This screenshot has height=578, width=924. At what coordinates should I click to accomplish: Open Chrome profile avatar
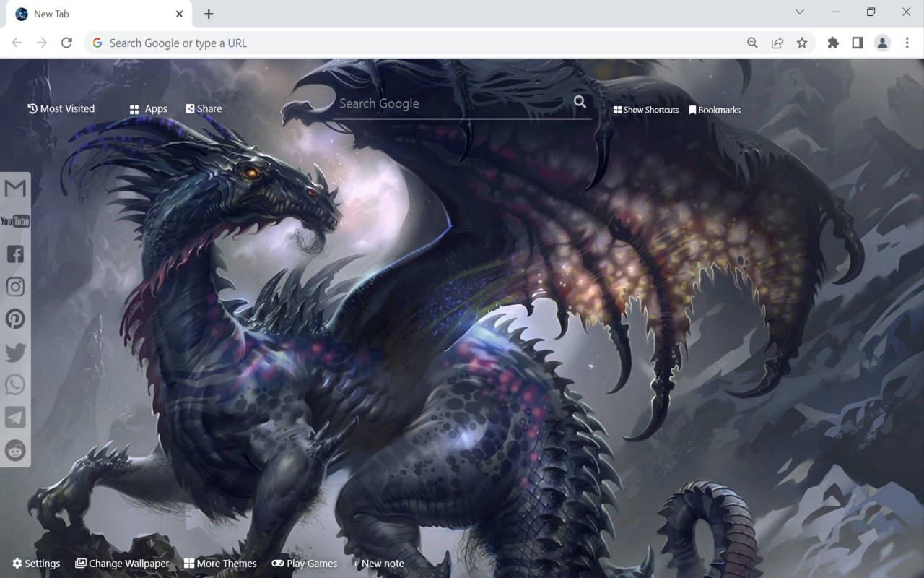882,43
